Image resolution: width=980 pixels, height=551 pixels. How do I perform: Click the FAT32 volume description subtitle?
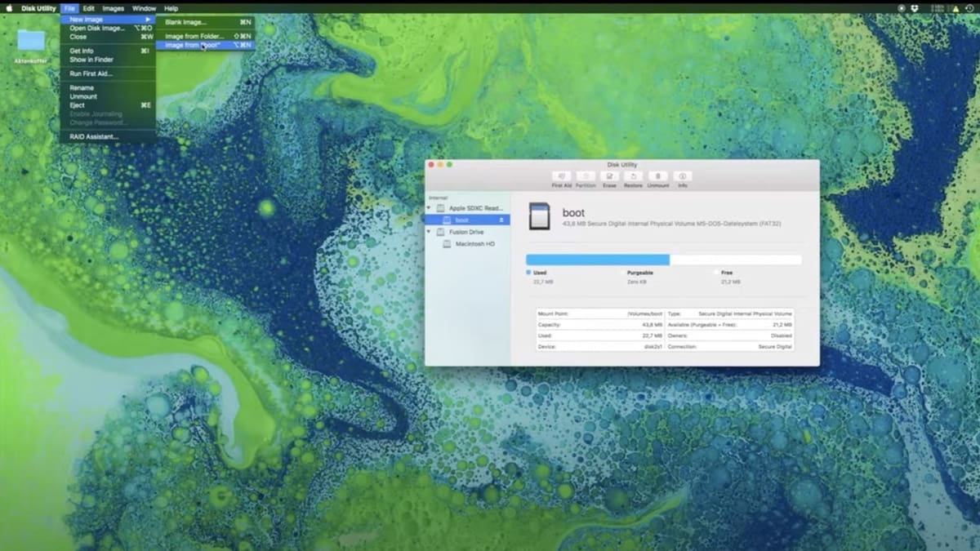click(671, 224)
